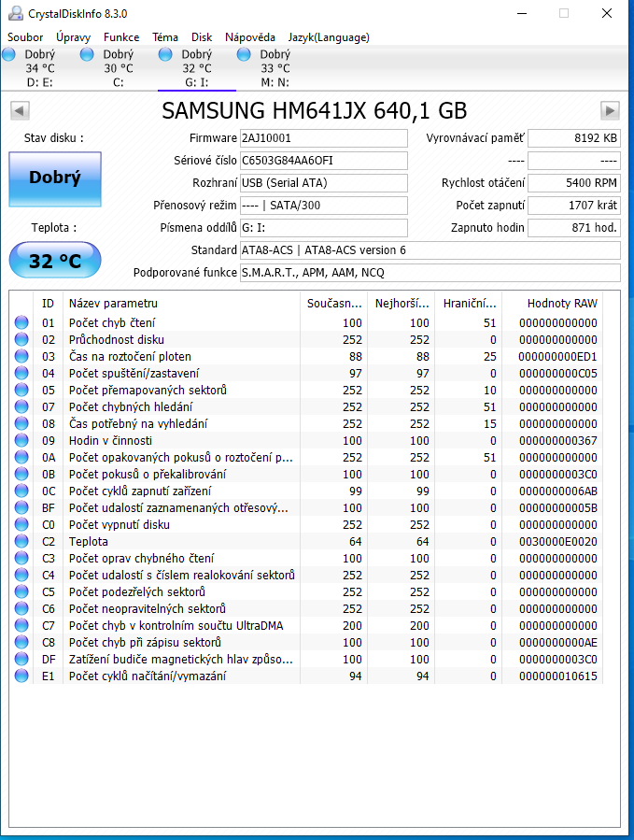
Task: Open the Úpravy menu
Action: tap(74, 37)
